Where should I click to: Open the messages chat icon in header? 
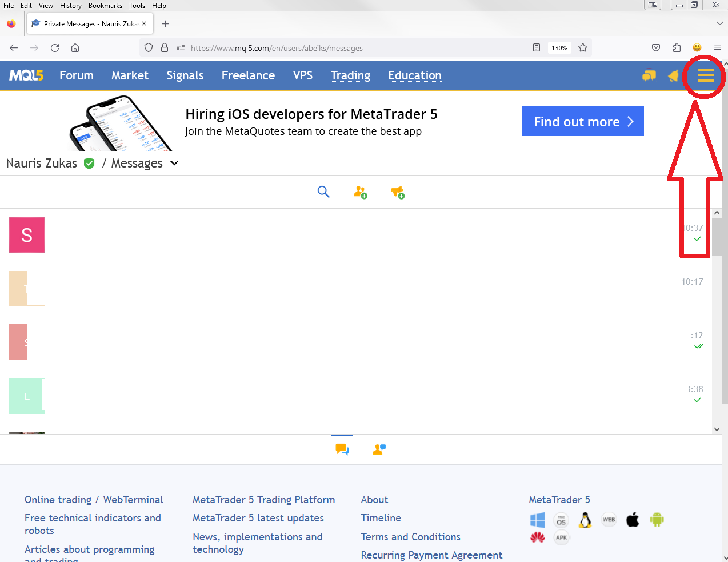click(x=649, y=75)
